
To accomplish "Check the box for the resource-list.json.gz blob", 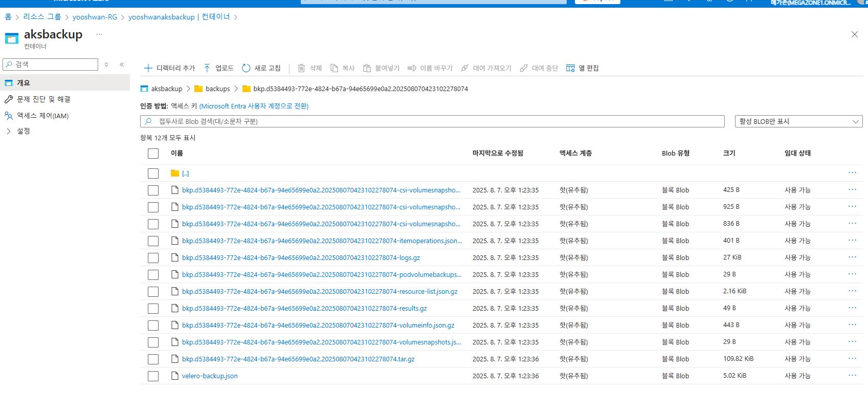I will tap(153, 292).
